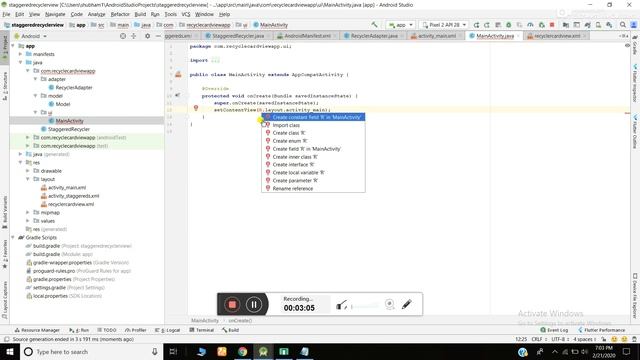640x360 pixels.
Task: Switch to the recyclercardview.xml editor tab
Action: coord(557,36)
